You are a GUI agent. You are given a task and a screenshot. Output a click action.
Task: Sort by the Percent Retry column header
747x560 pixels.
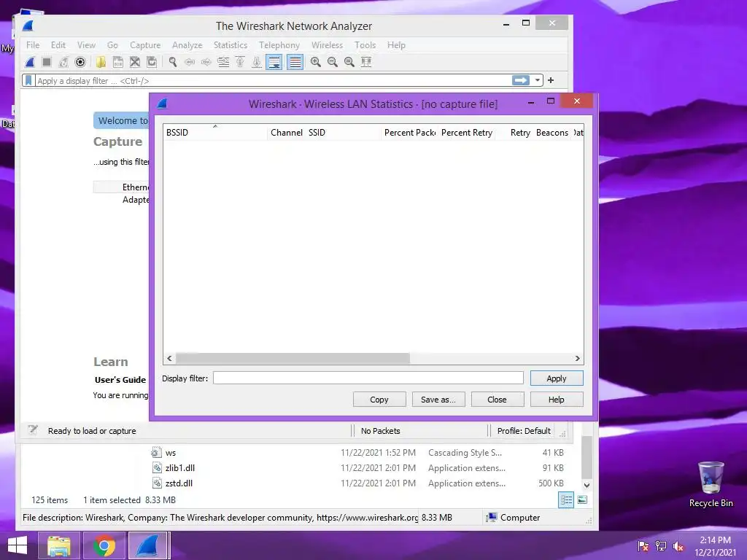pyautogui.click(x=467, y=133)
